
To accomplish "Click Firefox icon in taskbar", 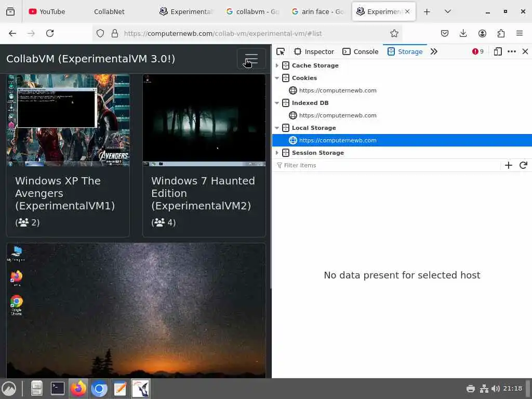I will pyautogui.click(x=78, y=389).
